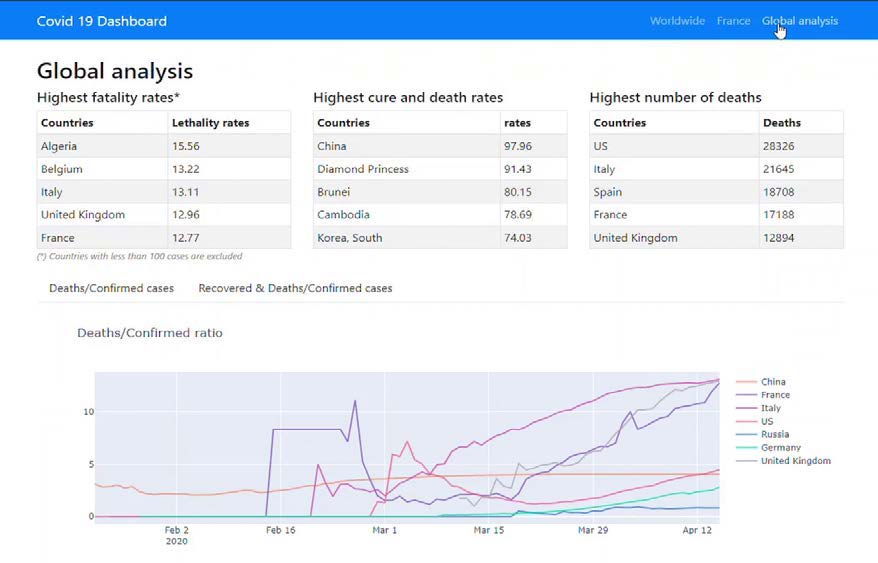Select Diamond Princess row in cure table
878x563 pixels.
(x=363, y=169)
